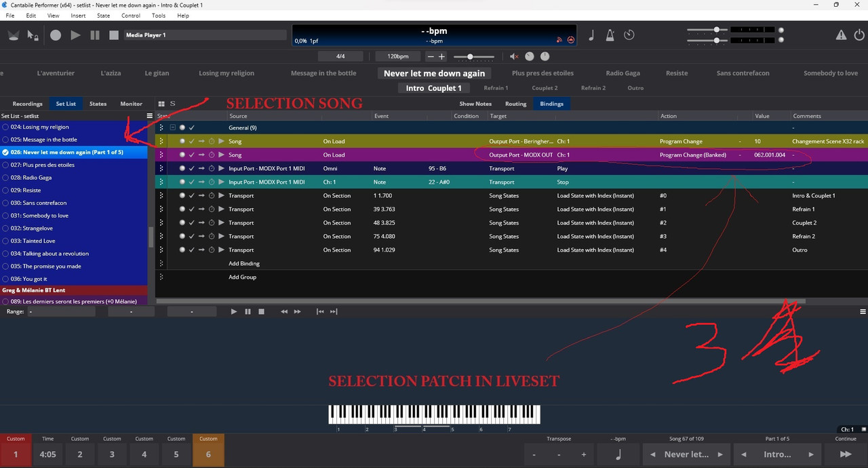Open the Control menu
Image resolution: width=868 pixels, height=468 pixels.
(131, 16)
